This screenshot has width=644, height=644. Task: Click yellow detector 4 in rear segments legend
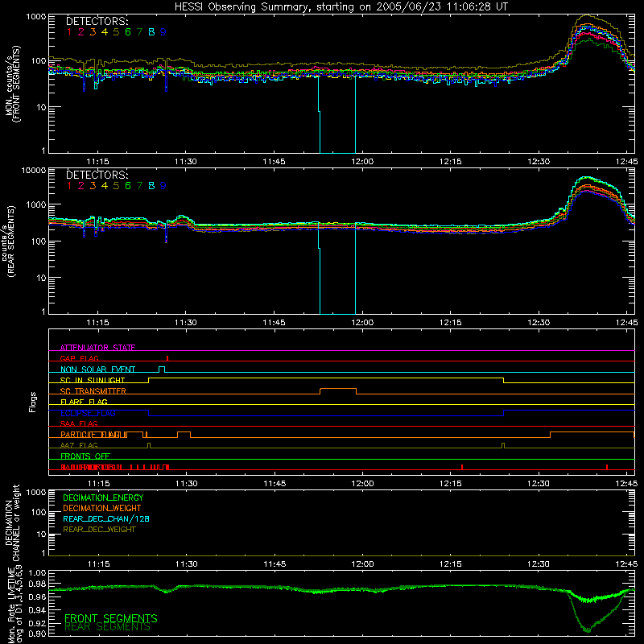point(105,186)
